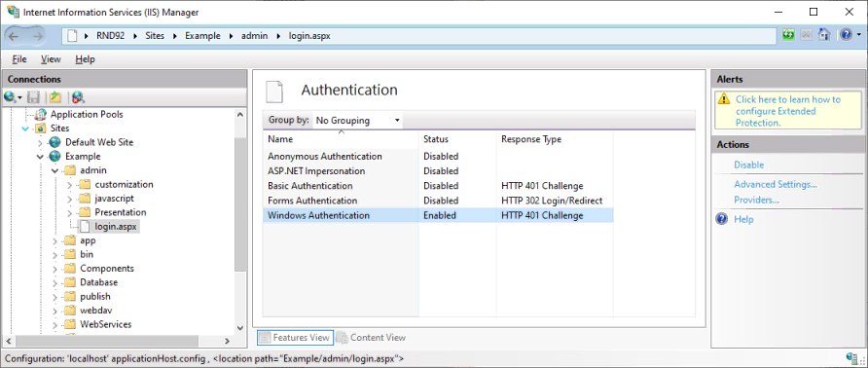Image resolution: width=868 pixels, height=368 pixels.
Task: Click the login.aspx file icon in tree
Action: click(85, 227)
